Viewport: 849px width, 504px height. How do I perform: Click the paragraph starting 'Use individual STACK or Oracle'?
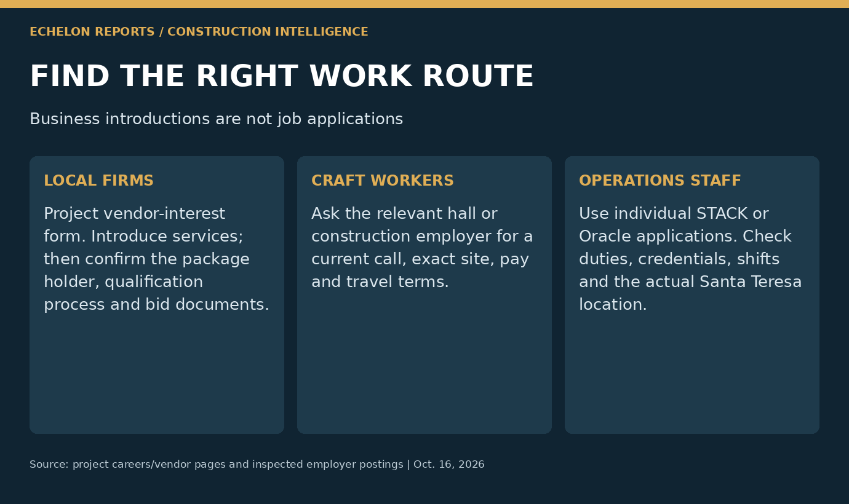pyautogui.click(x=690, y=259)
